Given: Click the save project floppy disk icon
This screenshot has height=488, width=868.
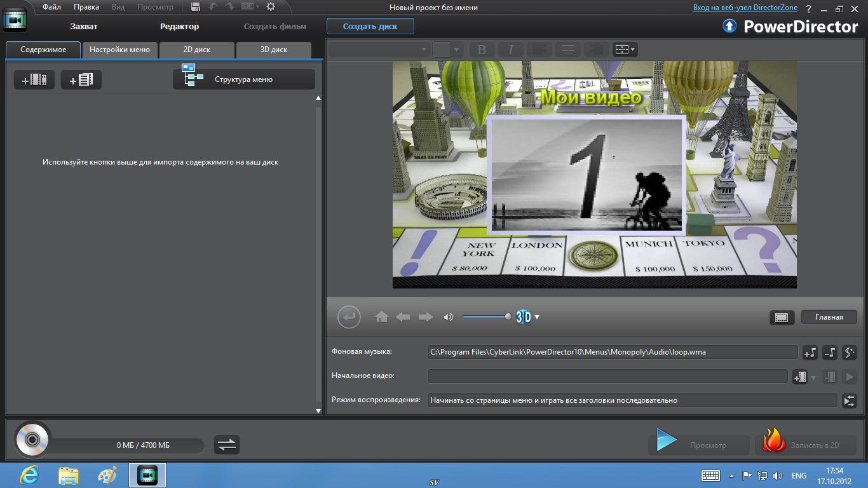Looking at the screenshot, I should tap(196, 7).
